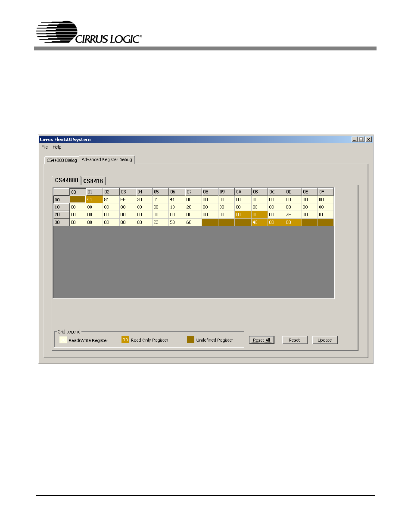Select the read-only cell at row 20 column 0A

(243, 215)
